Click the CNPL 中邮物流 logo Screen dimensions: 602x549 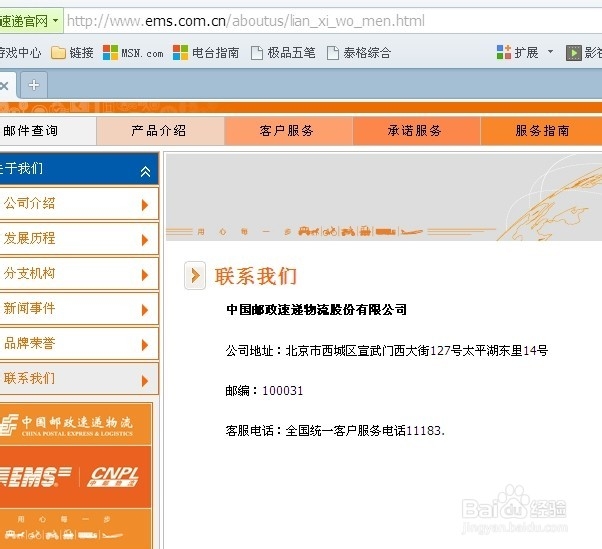pyautogui.click(x=114, y=476)
